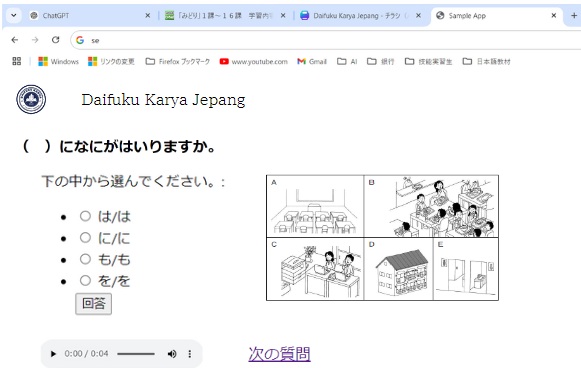Play the audio clip
The image size is (581, 368).
tap(53, 354)
